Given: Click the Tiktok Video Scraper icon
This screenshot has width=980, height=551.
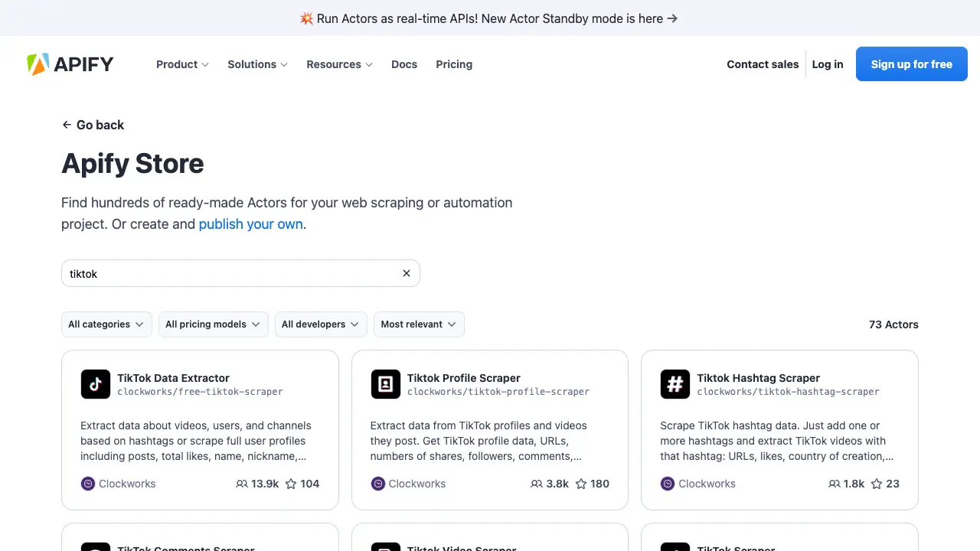Looking at the screenshot, I should [x=385, y=546].
